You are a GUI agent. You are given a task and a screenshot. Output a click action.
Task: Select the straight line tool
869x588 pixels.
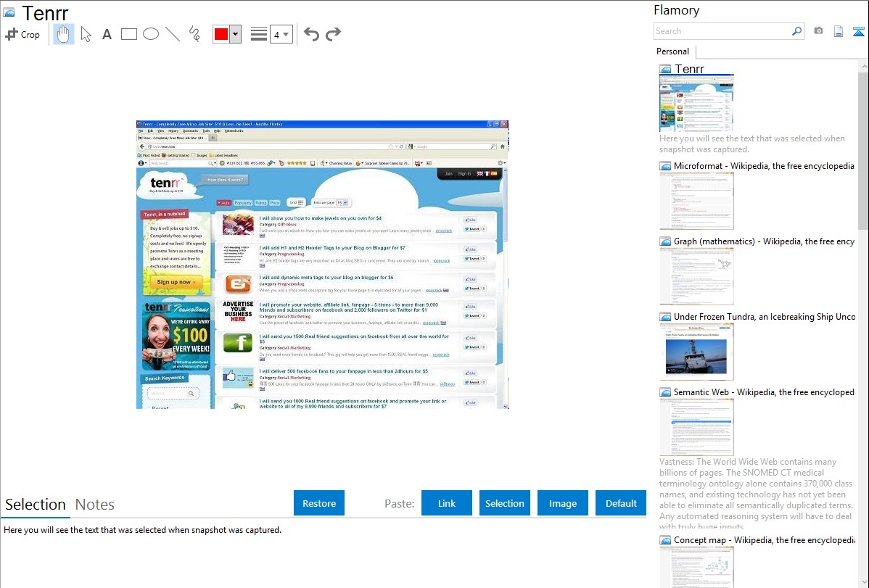tap(173, 34)
